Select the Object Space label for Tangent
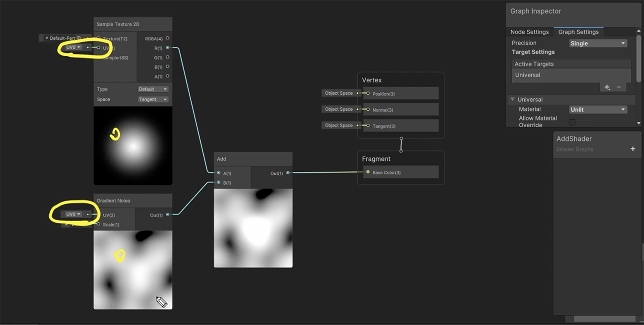Image resolution: width=644 pixels, height=325 pixels. coord(339,125)
